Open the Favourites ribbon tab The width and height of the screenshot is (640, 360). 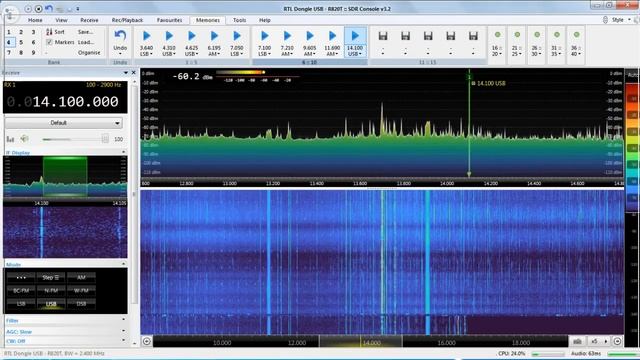pyautogui.click(x=169, y=20)
